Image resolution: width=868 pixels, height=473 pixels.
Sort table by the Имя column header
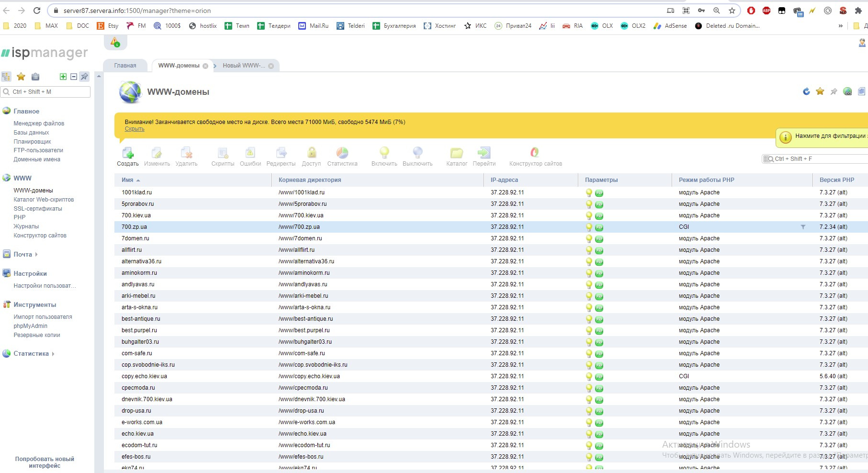(x=128, y=180)
